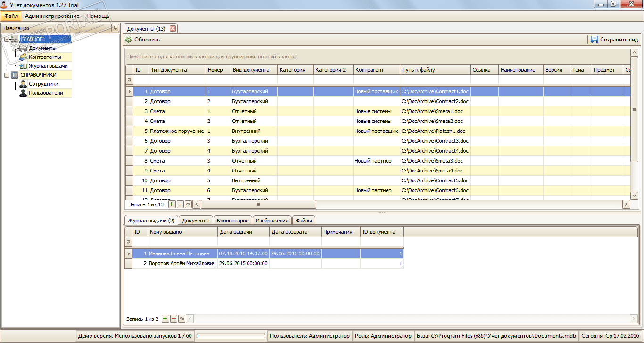Click the row indicator arrow of document 1

[x=129, y=91]
